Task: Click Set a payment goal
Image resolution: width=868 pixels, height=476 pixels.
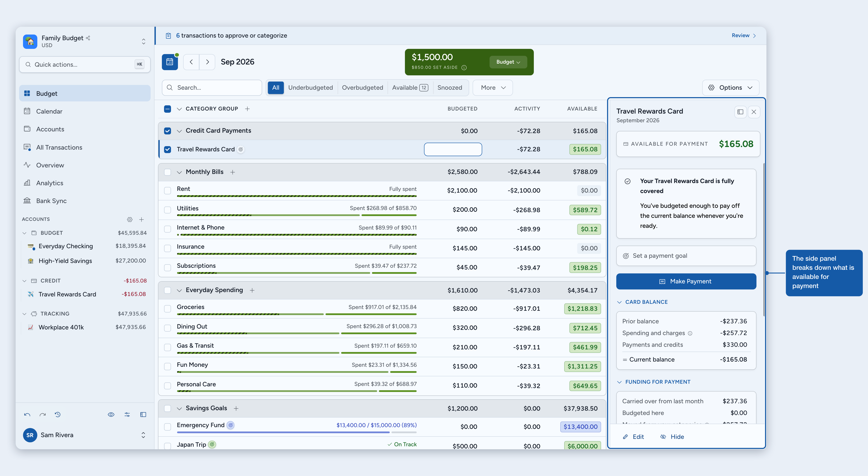Action: click(x=686, y=256)
